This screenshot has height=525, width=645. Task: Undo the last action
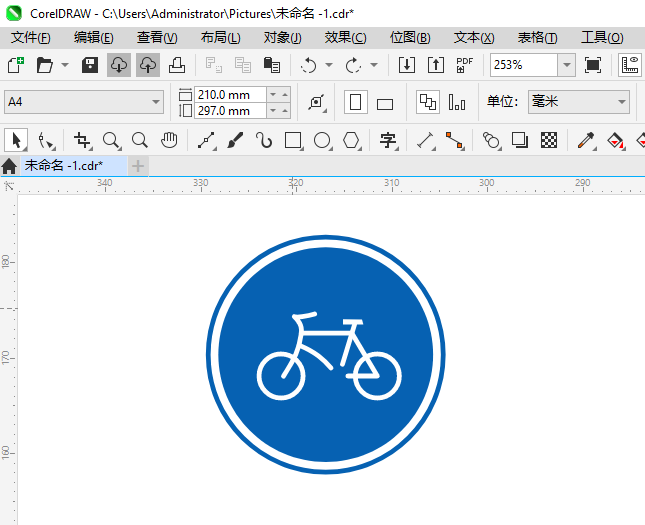click(309, 65)
